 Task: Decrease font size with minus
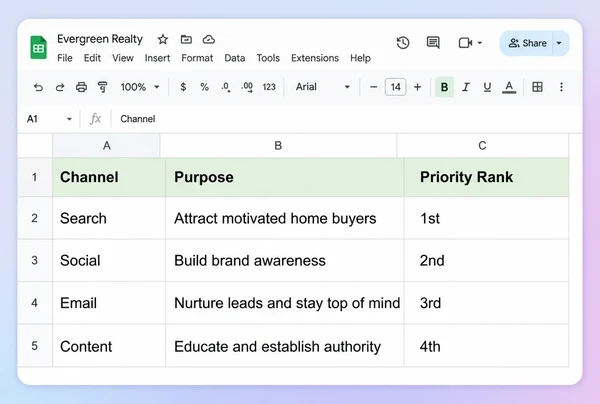click(x=373, y=87)
